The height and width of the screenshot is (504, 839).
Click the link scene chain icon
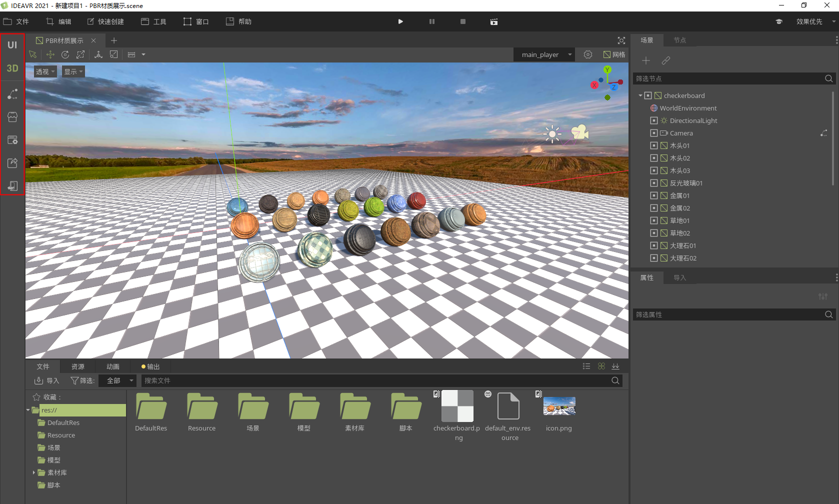pos(666,60)
